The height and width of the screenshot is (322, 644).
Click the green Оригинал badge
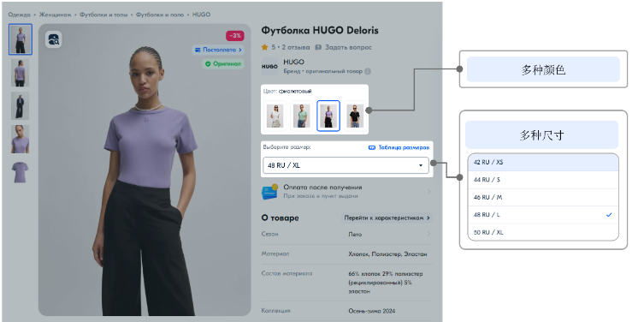pos(223,63)
